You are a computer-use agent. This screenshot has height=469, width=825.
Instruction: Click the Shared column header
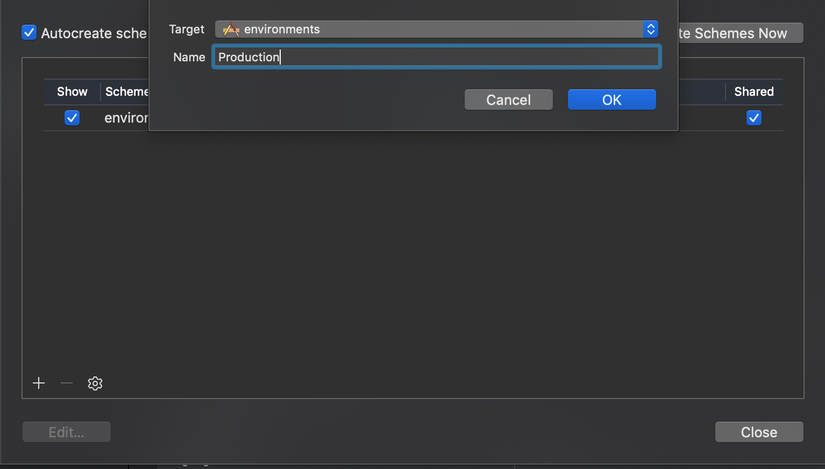pos(753,91)
